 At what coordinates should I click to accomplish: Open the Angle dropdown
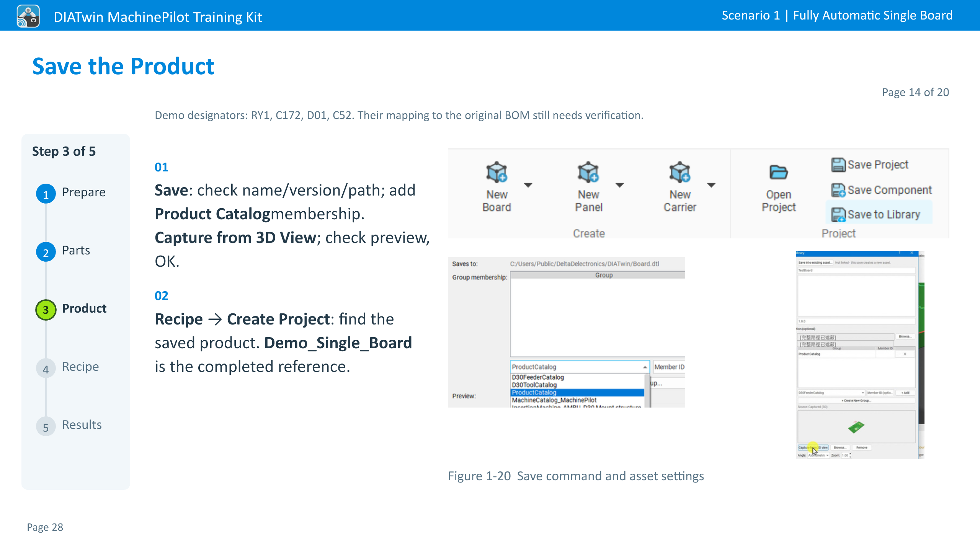pyautogui.click(x=819, y=455)
